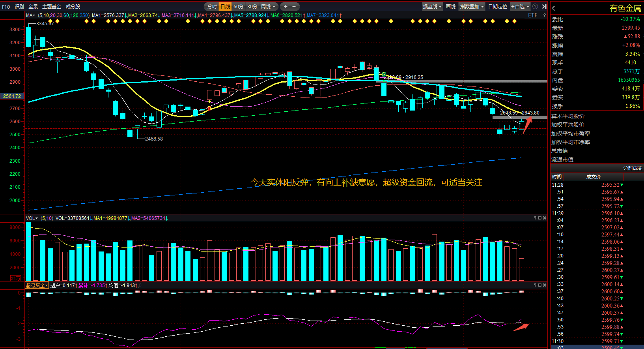Screen dimensions: 644x349
Task: Go back using the arrow beside 有色金属
Action: pos(554,8)
